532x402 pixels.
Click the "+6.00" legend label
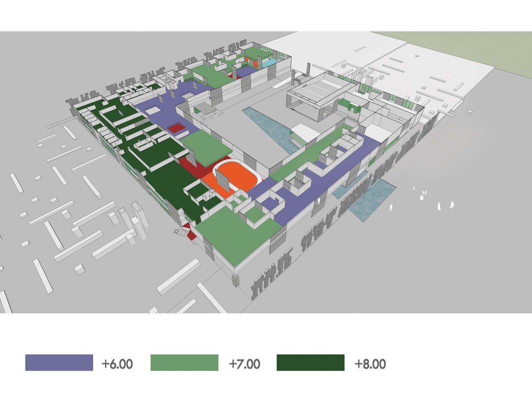(118, 364)
